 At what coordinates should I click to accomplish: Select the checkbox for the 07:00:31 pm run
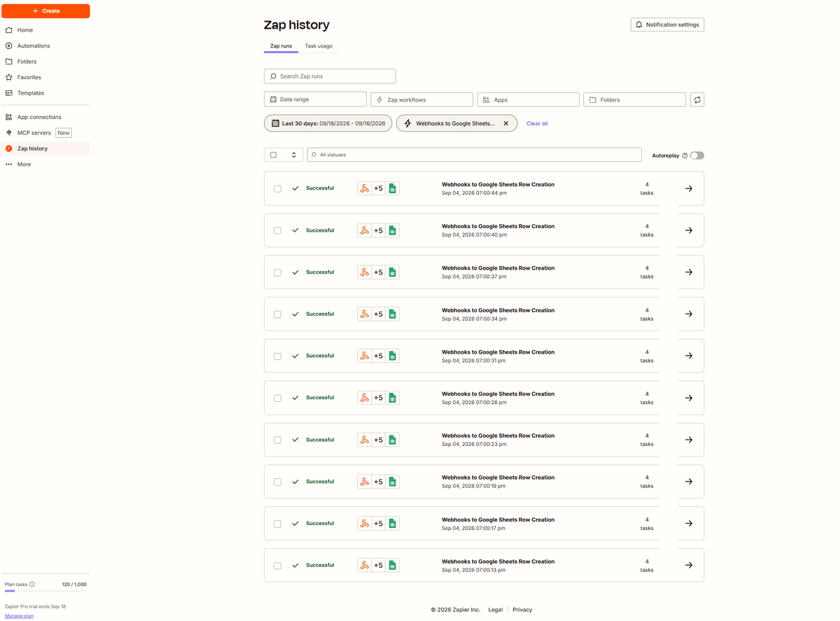coord(277,356)
